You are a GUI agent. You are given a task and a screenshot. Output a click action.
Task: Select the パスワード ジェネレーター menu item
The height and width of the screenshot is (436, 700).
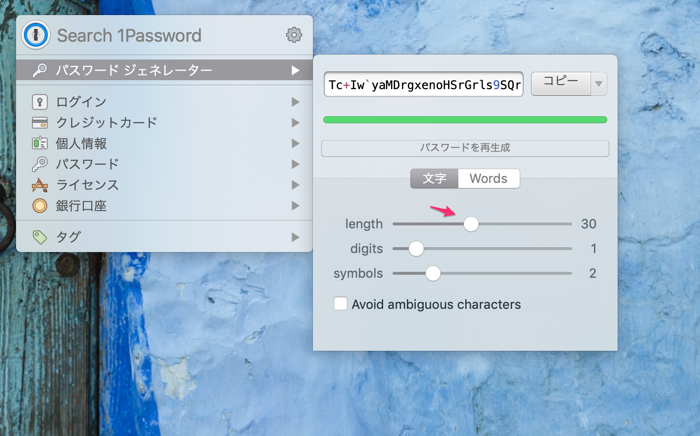[x=164, y=70]
